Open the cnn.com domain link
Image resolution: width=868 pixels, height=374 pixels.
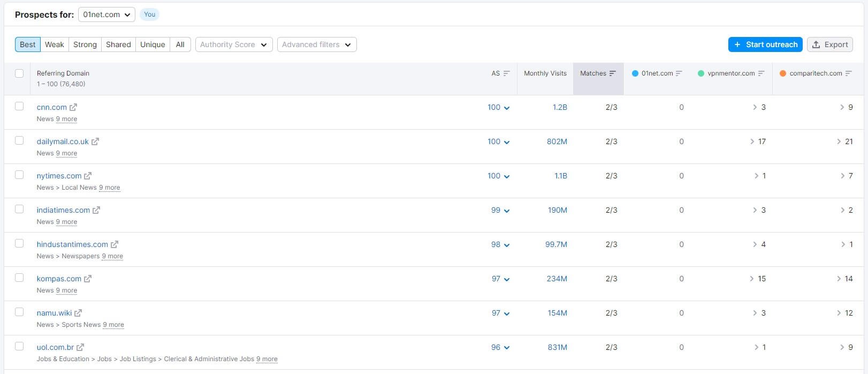point(52,107)
